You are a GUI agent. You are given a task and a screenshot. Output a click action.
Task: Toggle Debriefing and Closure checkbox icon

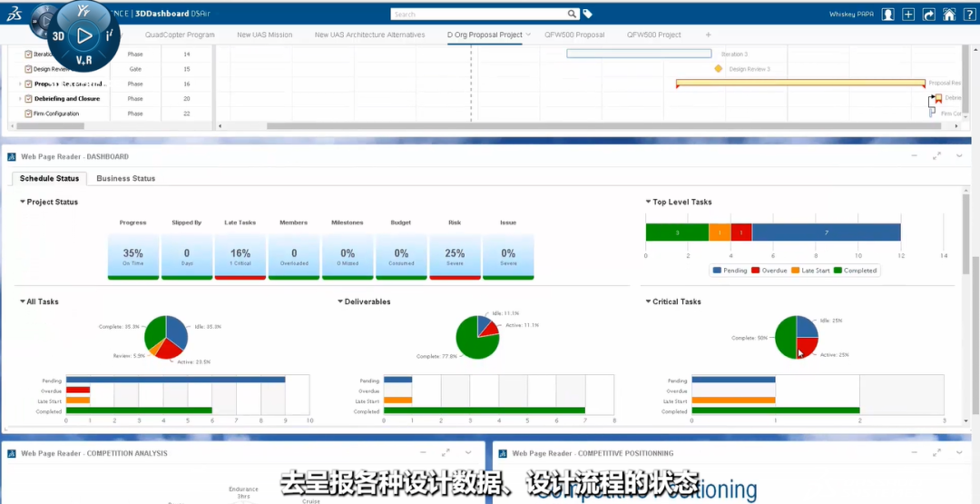tap(28, 98)
